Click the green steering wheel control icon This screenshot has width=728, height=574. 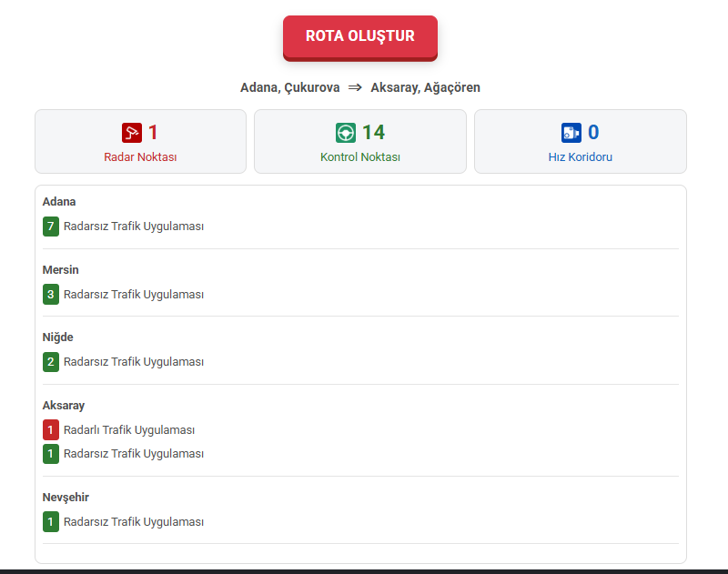tap(346, 133)
